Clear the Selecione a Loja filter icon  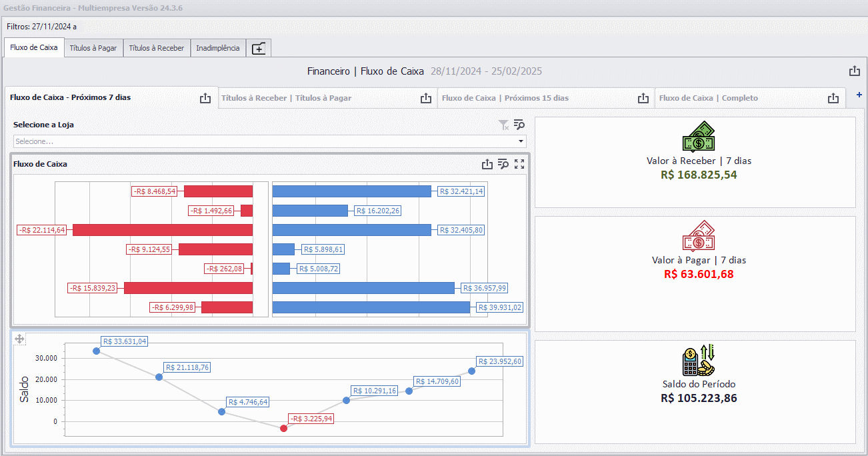504,125
